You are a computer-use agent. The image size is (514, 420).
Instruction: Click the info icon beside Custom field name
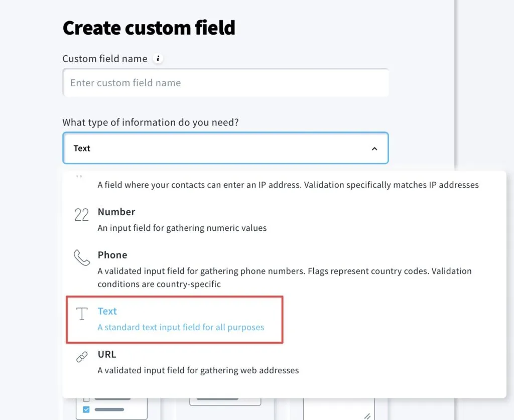coord(158,59)
